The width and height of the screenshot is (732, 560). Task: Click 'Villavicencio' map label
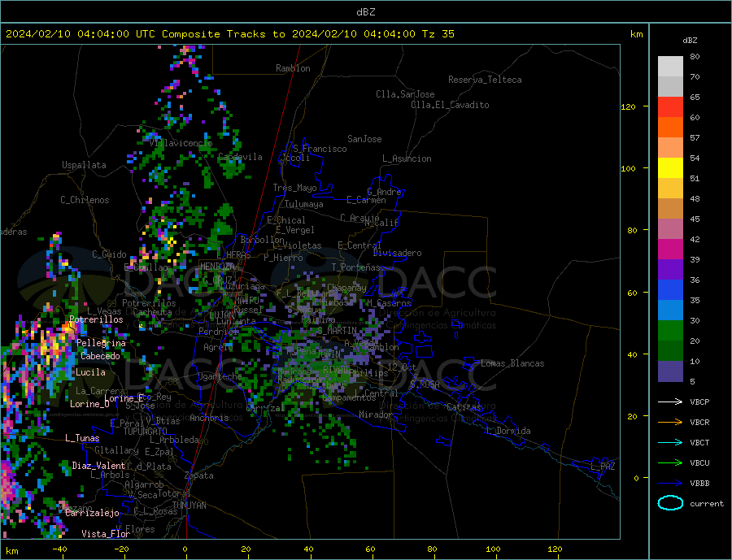point(181,143)
